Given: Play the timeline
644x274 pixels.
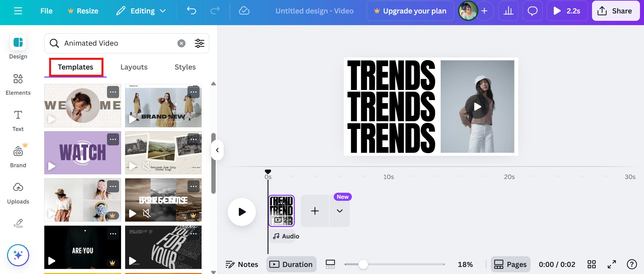Looking at the screenshot, I should [x=242, y=212].
